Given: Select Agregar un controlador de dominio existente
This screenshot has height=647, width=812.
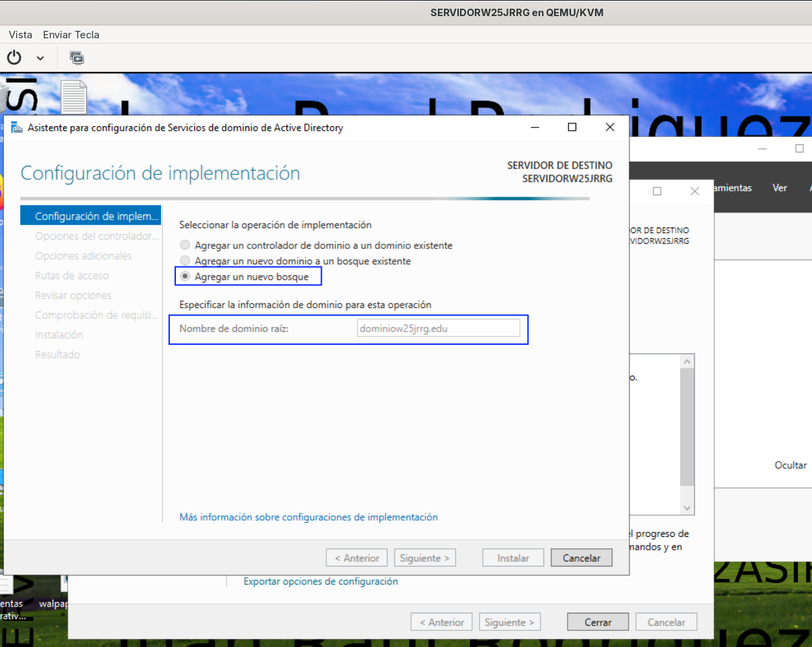Looking at the screenshot, I should click(316, 245).
